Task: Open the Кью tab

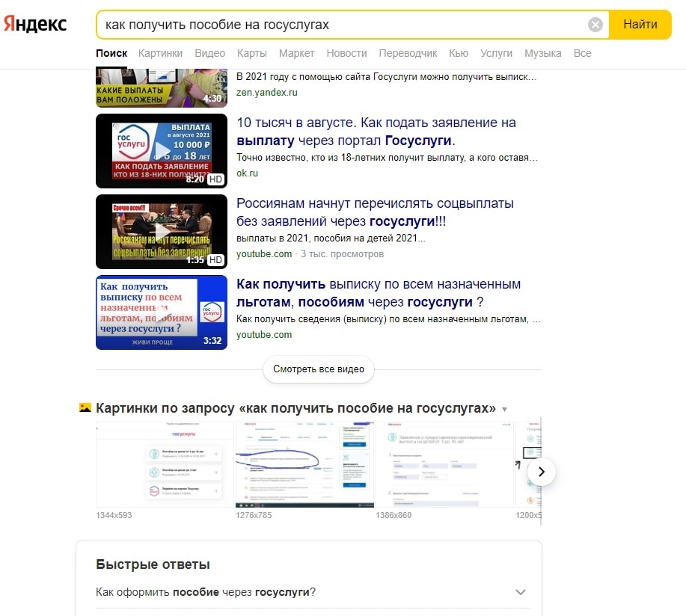Action: [459, 53]
